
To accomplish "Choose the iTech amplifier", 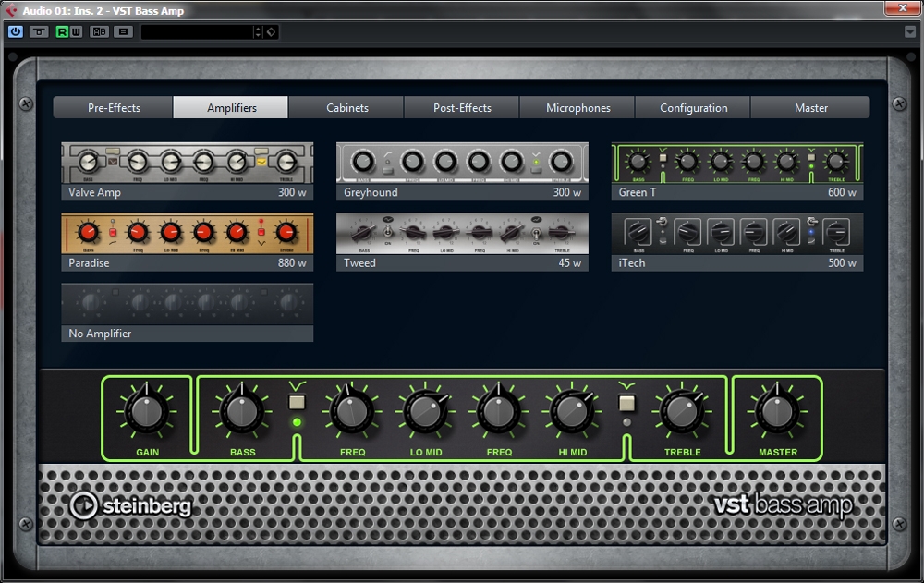I will [x=737, y=242].
